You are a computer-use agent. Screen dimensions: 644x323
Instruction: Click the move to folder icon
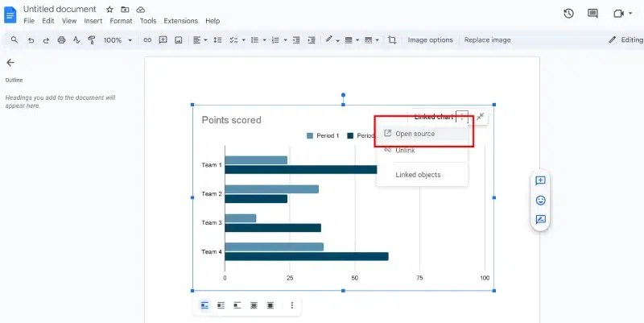coord(125,10)
